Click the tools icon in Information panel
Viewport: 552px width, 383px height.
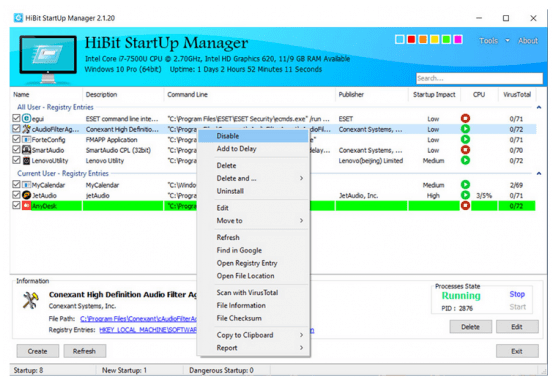31,301
